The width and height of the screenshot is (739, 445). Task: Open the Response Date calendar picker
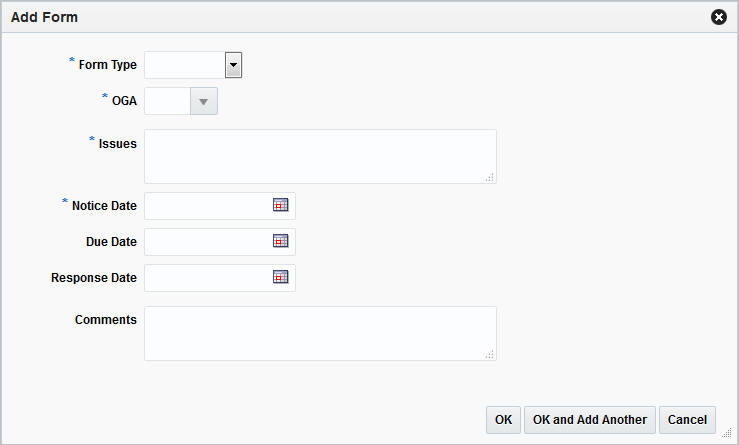point(281,277)
